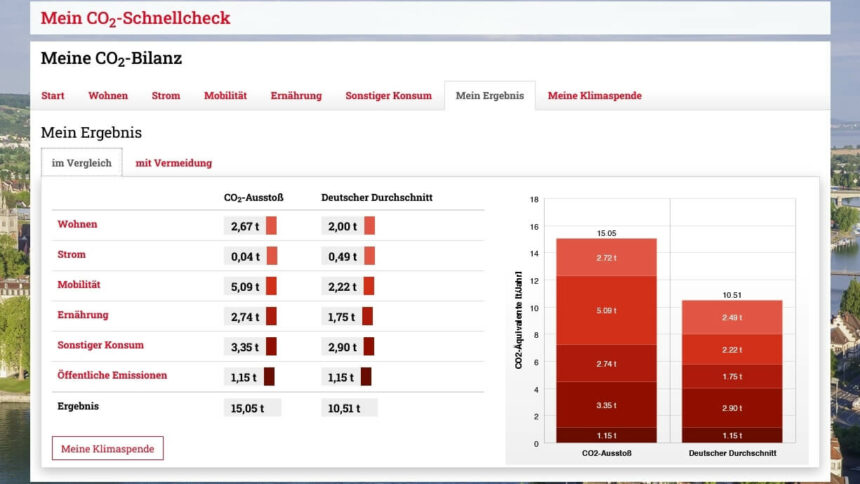860x484 pixels.
Task: Click the 3.35 t chart segment
Action: [x=606, y=405]
